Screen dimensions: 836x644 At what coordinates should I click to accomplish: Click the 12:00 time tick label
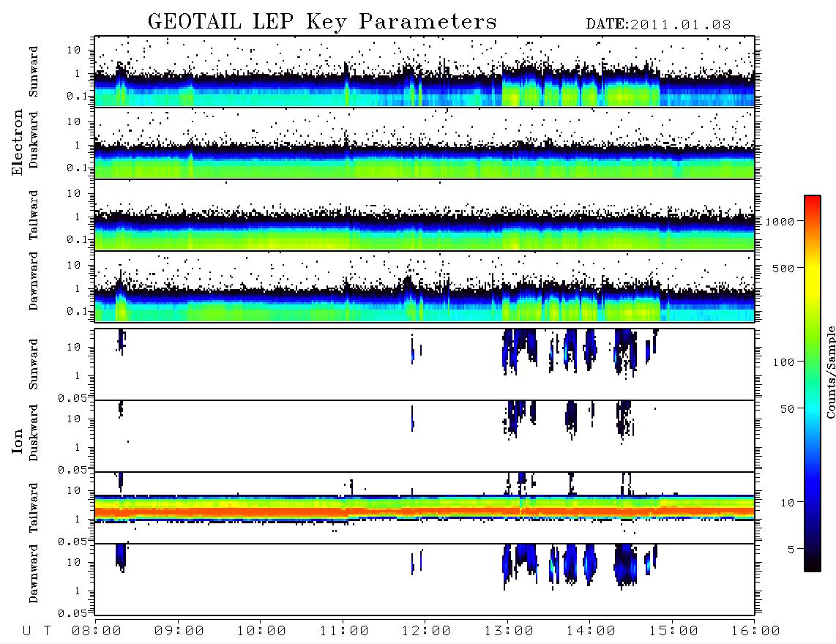(x=426, y=631)
